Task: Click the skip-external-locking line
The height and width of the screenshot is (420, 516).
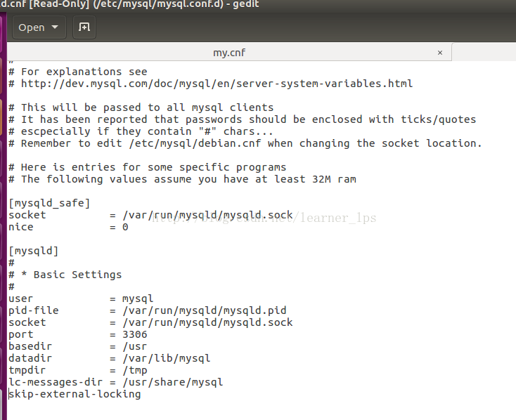Action: [x=75, y=394]
